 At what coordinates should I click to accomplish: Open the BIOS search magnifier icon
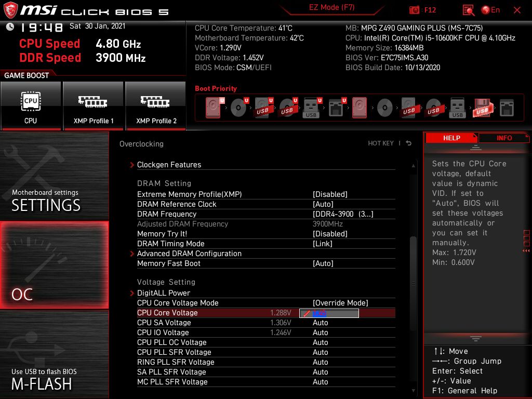coord(469,10)
